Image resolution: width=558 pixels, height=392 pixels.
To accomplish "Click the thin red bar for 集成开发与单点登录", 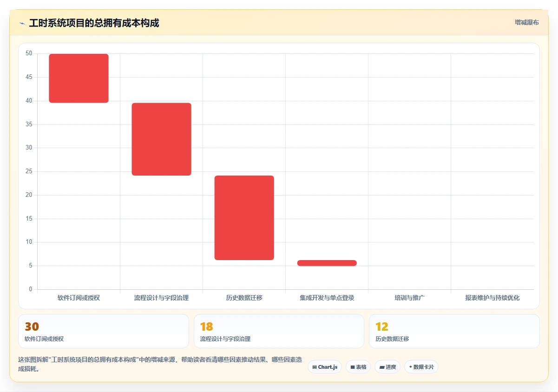I will click(327, 263).
